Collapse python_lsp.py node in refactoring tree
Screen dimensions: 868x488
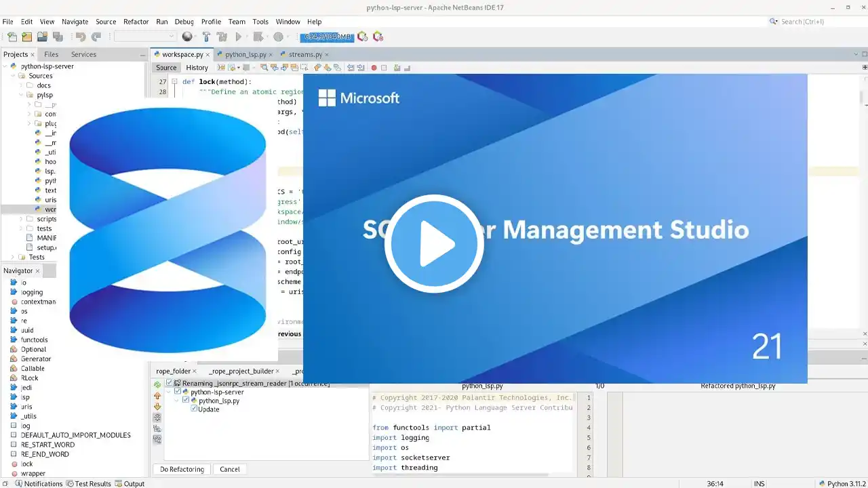coord(178,401)
